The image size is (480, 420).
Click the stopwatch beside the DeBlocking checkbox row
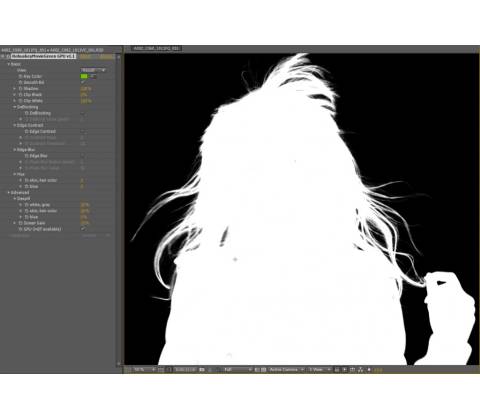27,113
